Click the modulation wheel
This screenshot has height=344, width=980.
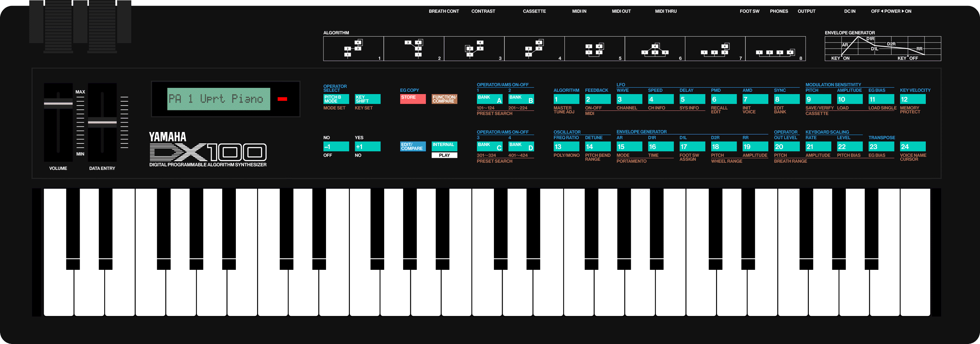click(x=102, y=27)
